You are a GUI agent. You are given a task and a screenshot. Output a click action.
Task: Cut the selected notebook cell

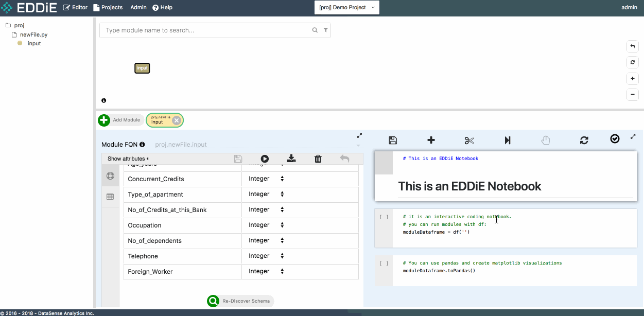(469, 140)
